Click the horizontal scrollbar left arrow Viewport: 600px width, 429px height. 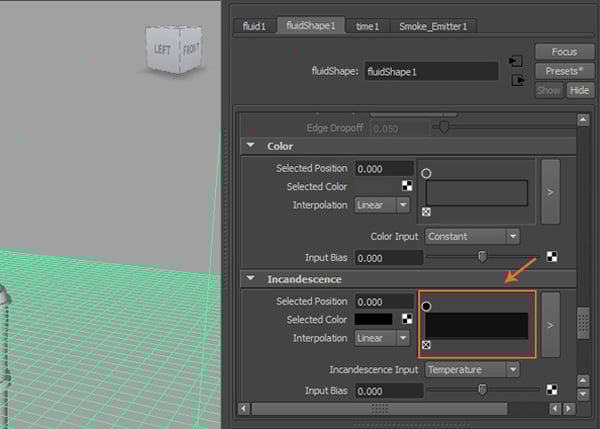pos(244,409)
